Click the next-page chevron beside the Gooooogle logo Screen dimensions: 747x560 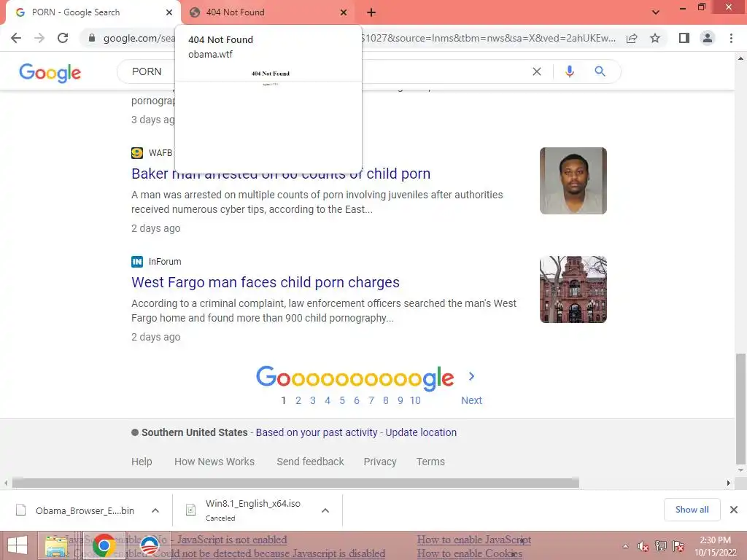pos(471,376)
